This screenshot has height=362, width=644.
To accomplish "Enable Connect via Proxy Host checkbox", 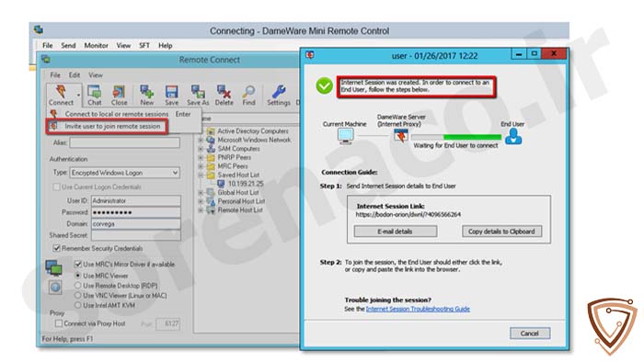I will tap(59, 323).
